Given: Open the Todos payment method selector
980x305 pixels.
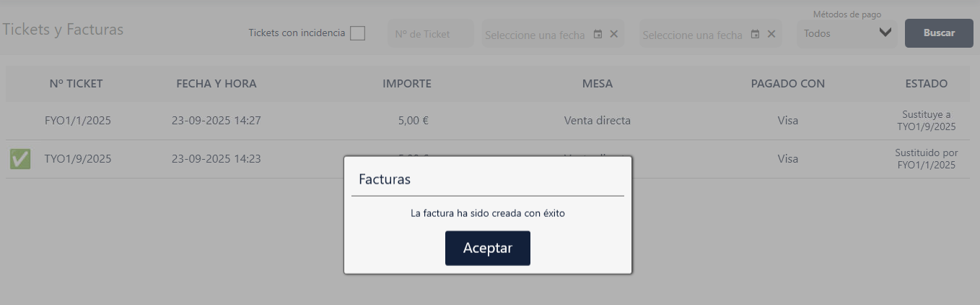Looking at the screenshot, I should coord(846,33).
